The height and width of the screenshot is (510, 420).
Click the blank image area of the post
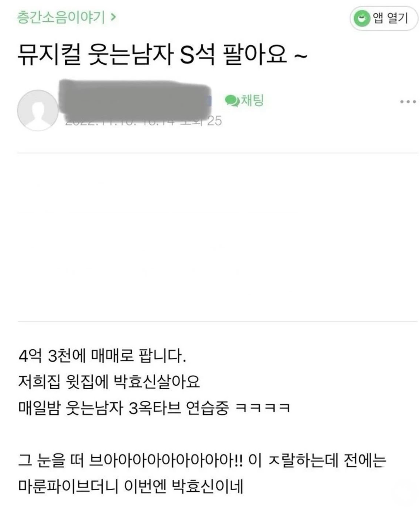pos(218,237)
